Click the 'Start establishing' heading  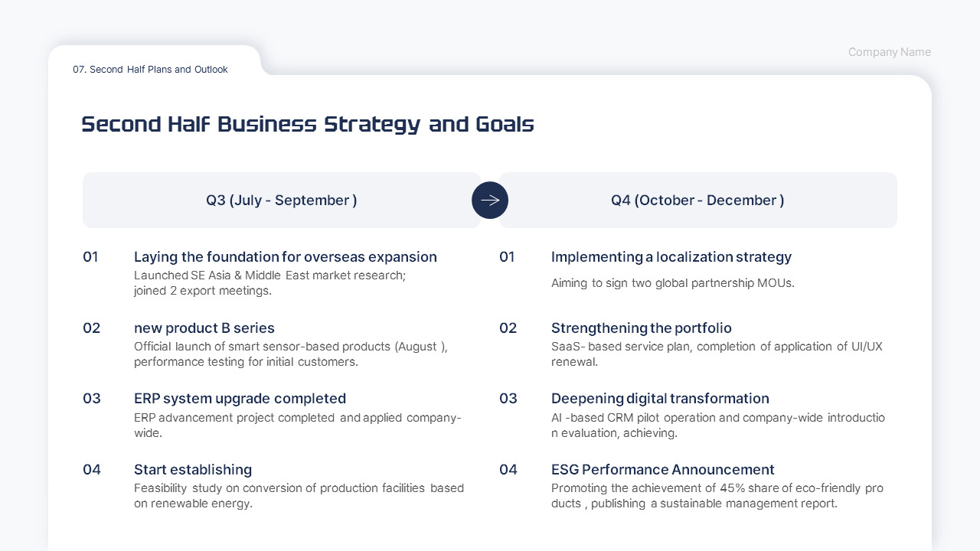click(x=192, y=470)
